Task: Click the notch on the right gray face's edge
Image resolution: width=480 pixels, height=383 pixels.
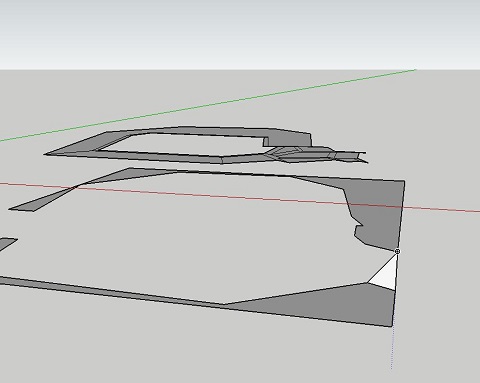Action: (358, 225)
